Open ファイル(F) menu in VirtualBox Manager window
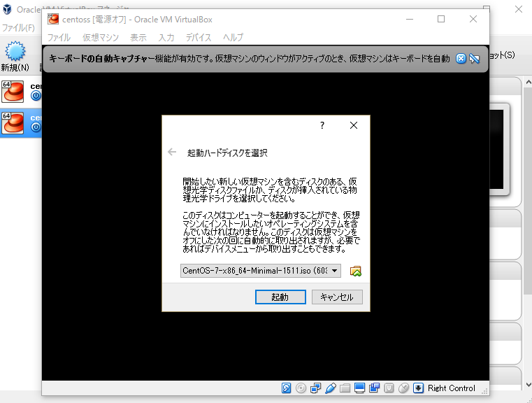532x403 pixels. click(18, 27)
